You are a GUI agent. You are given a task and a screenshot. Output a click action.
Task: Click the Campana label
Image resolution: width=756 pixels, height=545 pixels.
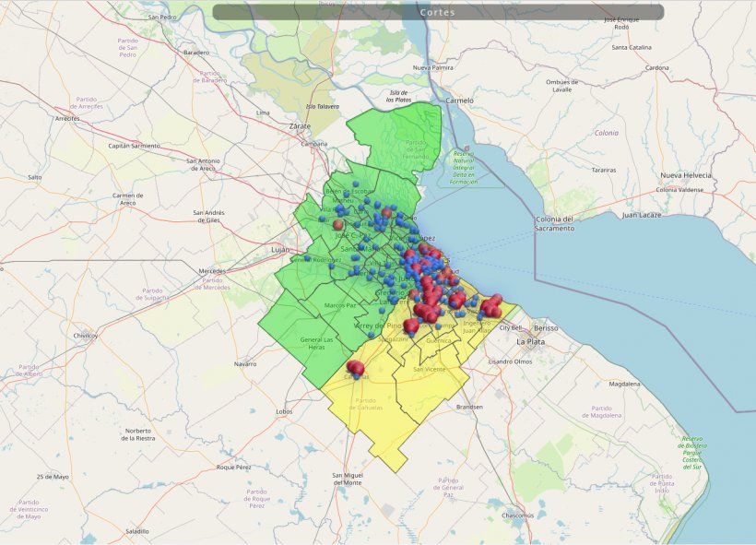coord(313,144)
